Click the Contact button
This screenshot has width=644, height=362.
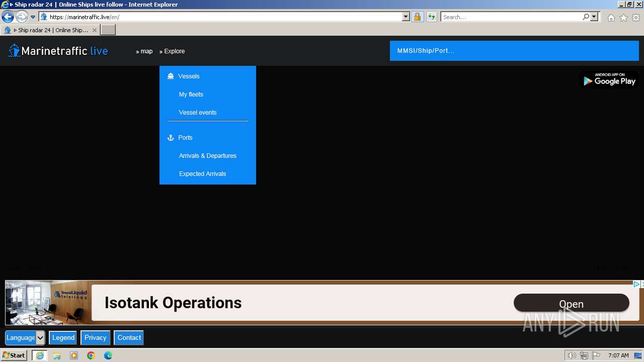coord(129,338)
